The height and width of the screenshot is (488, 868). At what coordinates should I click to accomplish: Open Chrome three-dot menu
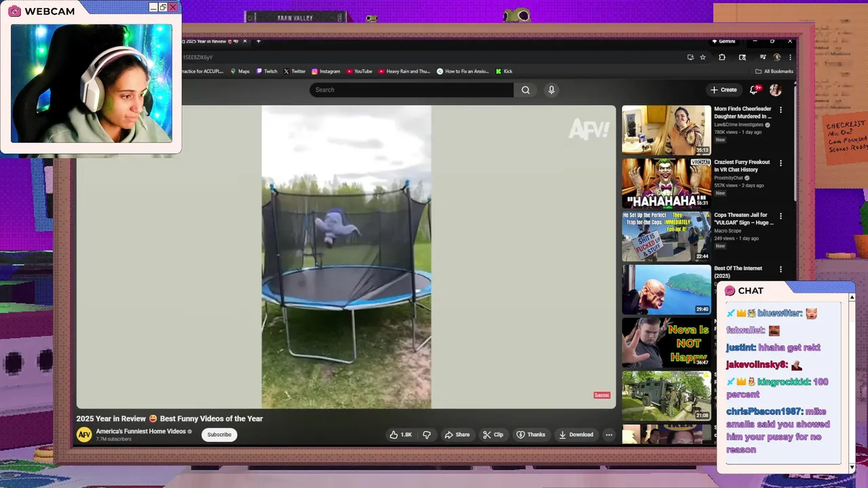coord(789,58)
